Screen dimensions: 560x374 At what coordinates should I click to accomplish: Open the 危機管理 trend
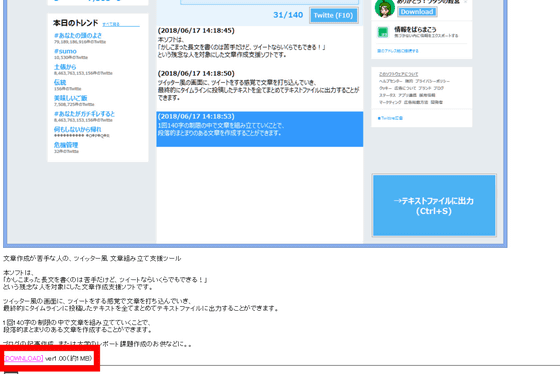(x=66, y=145)
